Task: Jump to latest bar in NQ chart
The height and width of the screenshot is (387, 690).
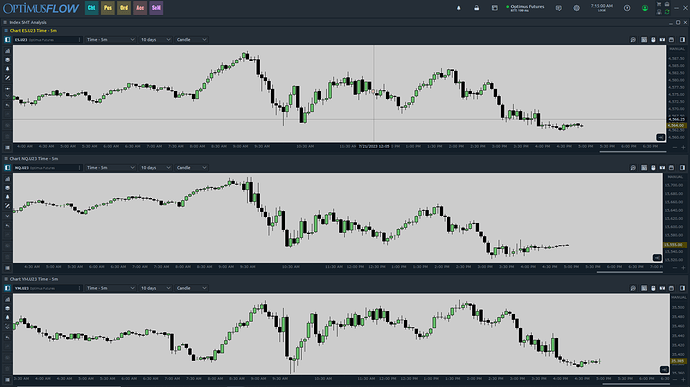Action: click(657, 258)
